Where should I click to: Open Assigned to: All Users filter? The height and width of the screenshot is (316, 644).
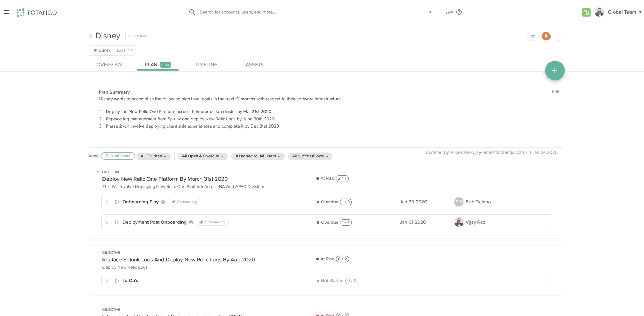[x=258, y=156]
